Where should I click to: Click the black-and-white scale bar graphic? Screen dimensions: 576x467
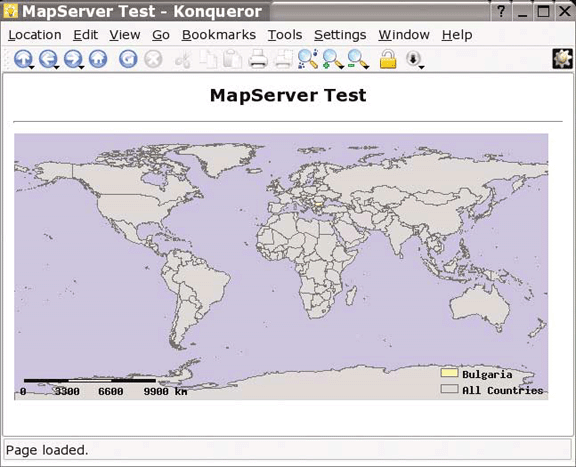(x=90, y=381)
